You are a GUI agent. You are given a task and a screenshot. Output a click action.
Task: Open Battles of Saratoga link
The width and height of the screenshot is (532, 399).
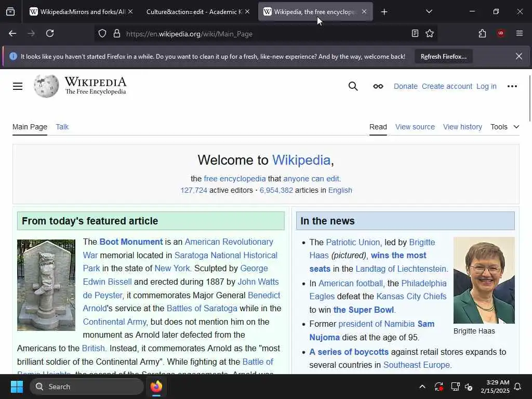(202, 309)
